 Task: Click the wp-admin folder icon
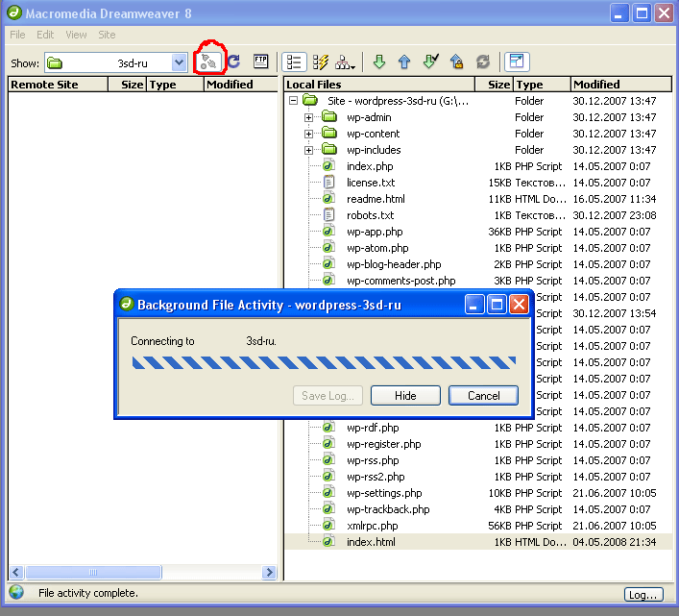point(329,116)
